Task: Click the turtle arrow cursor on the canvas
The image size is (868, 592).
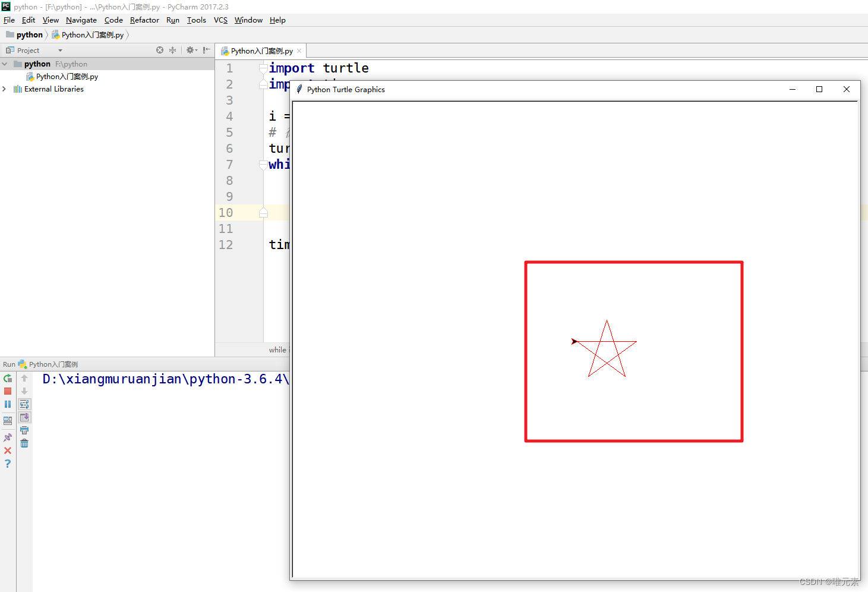Action: [575, 341]
